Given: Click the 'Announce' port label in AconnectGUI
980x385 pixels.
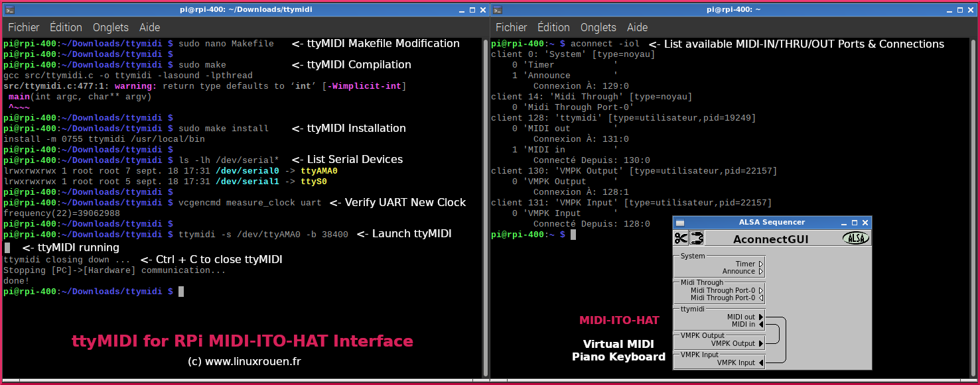Looking at the screenshot, I should click(738, 271).
